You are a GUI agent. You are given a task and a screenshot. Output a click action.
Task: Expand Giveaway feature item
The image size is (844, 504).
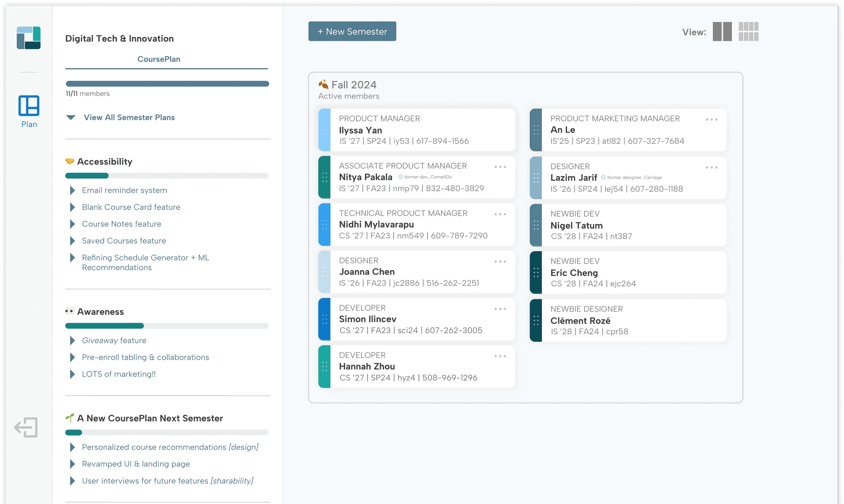point(73,341)
